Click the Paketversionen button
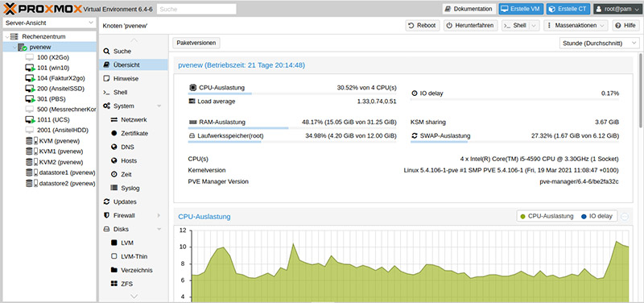 tap(196, 43)
